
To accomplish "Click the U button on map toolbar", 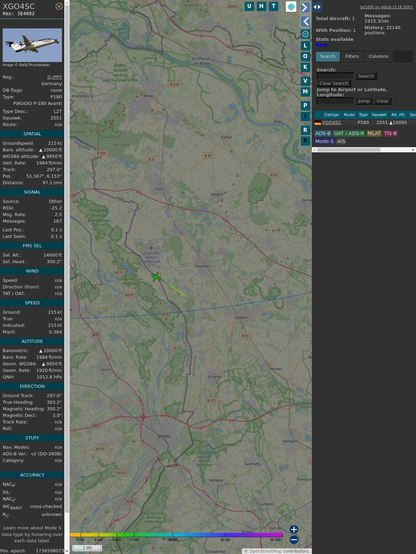I will tap(250, 6).
